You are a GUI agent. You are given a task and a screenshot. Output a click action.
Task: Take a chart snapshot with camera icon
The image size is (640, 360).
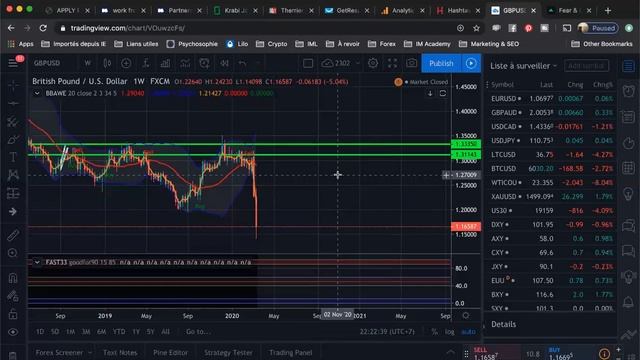pos(411,63)
